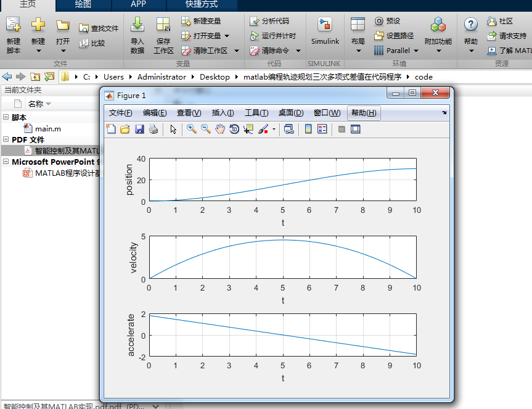Click Show Plot Tools and Dock icon
532x409 pixels.
pos(355,130)
